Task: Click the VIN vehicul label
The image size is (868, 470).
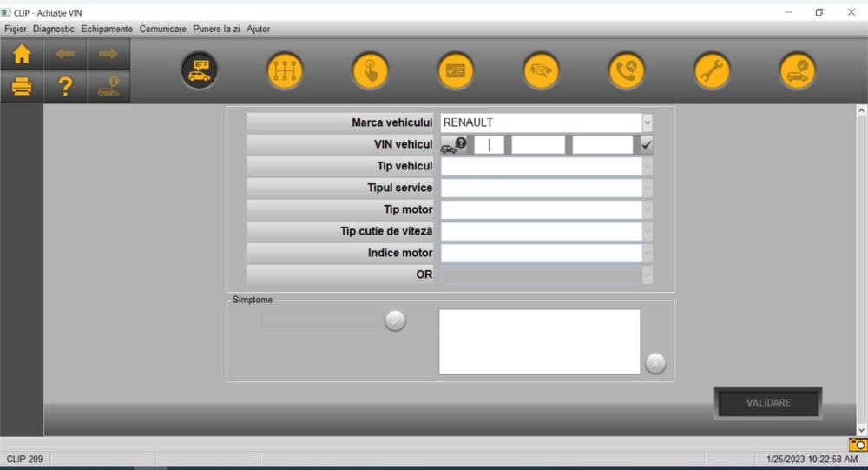Action: [x=403, y=144]
